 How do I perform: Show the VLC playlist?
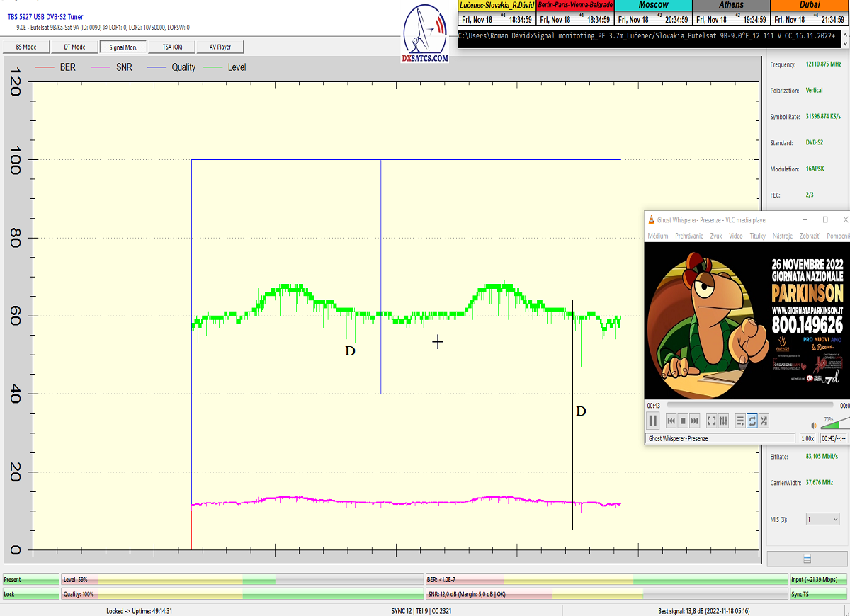pos(740,421)
